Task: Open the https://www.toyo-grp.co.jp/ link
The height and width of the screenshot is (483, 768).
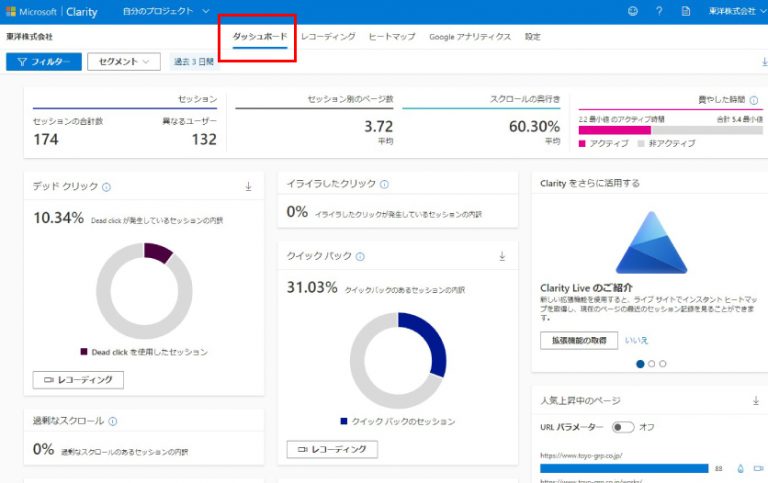Action: click(581, 456)
